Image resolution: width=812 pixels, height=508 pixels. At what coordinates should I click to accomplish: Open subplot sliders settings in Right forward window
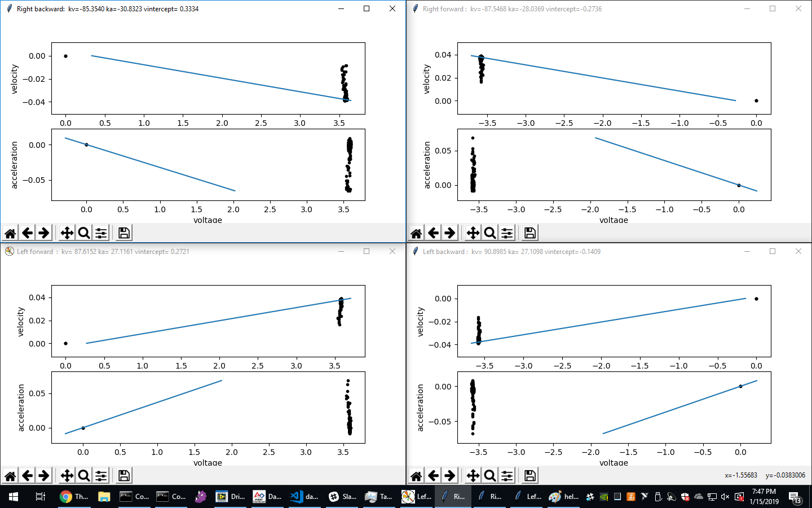507,233
